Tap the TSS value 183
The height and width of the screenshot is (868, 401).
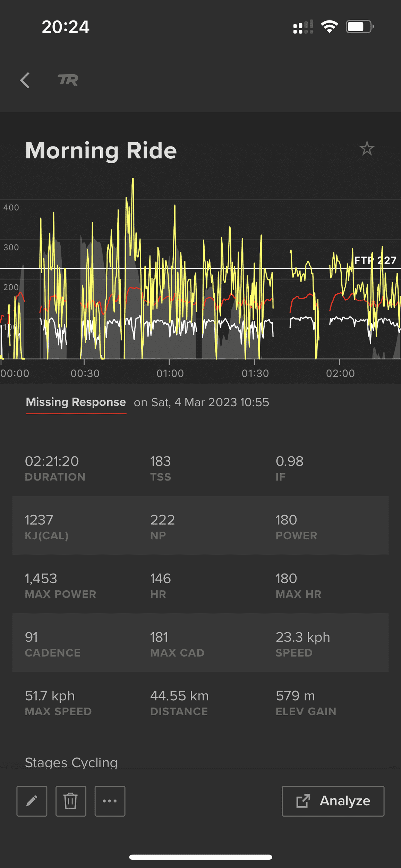(160, 461)
